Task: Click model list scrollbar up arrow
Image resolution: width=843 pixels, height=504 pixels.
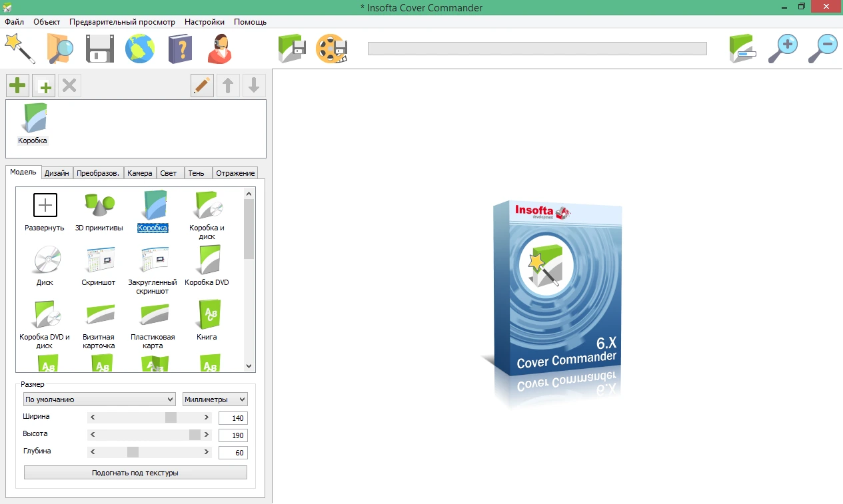Action: point(249,193)
